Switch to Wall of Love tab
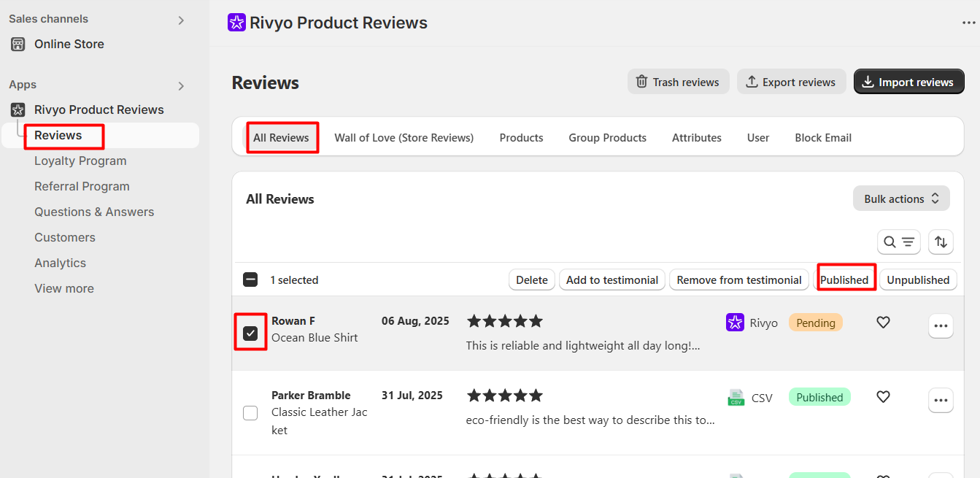980x478 pixels. coord(404,137)
